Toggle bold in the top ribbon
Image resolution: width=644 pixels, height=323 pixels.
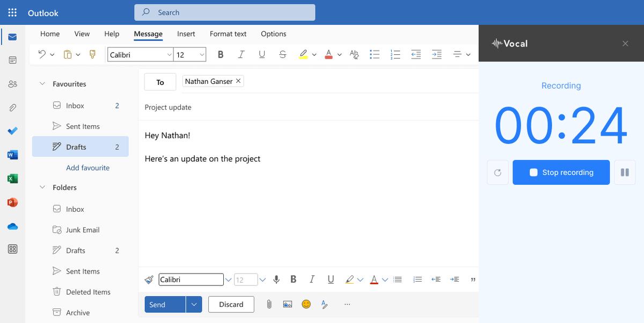220,54
